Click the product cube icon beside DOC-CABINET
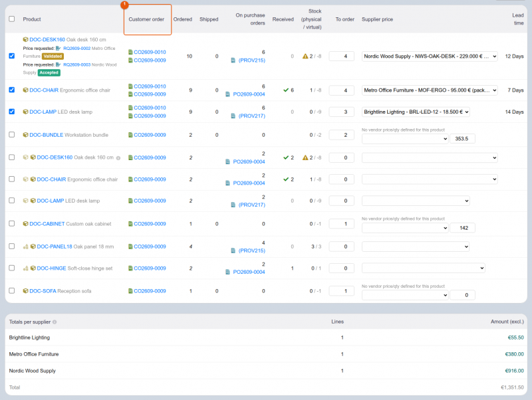Screen dimensions: 532x400 pyautogui.click(x=25, y=224)
